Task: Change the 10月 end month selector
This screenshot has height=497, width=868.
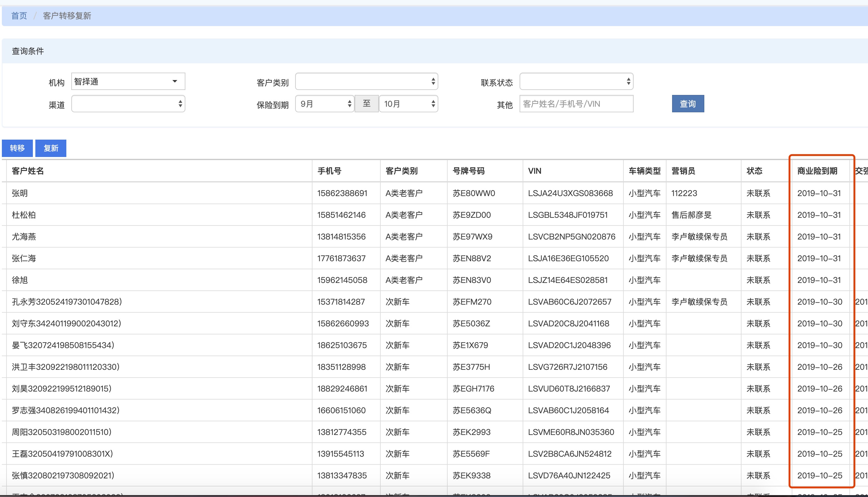Action: (408, 104)
